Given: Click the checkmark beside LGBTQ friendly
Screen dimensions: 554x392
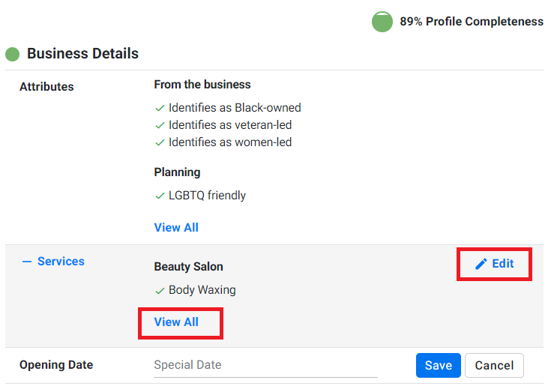Looking at the screenshot, I should pos(160,196).
